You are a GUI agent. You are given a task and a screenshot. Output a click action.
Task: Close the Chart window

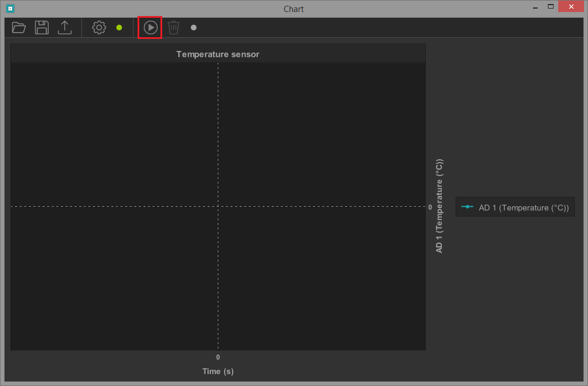point(571,6)
